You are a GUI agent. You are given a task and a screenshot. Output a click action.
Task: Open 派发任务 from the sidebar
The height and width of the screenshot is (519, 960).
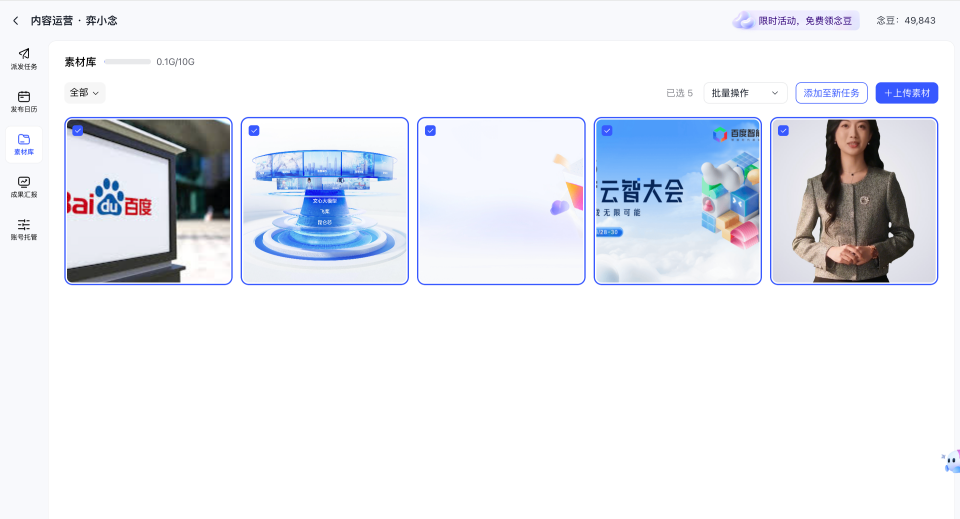(24, 58)
